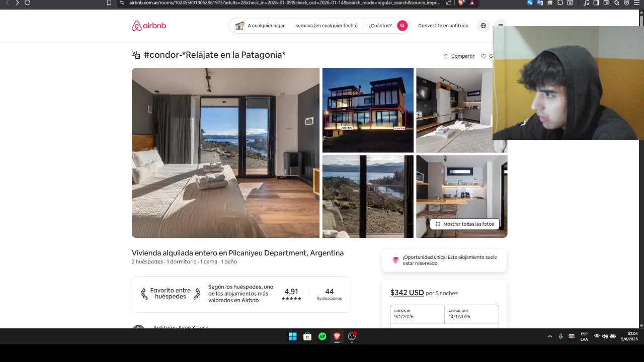Viewport: 644px width, 362px height.
Task: Click the CHECK-IN date 9/1/2026 field
Action: point(417,314)
